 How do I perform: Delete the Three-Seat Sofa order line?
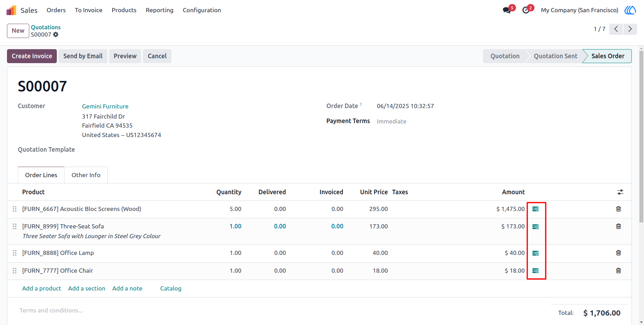pyautogui.click(x=619, y=226)
